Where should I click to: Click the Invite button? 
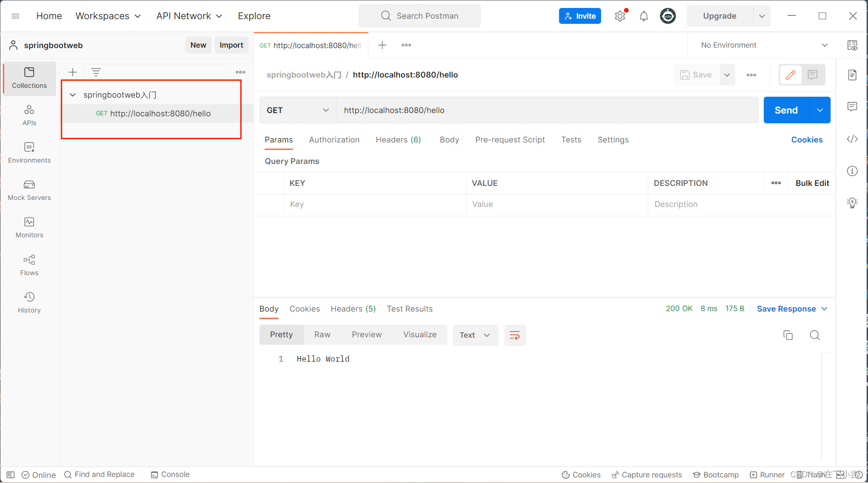point(580,16)
